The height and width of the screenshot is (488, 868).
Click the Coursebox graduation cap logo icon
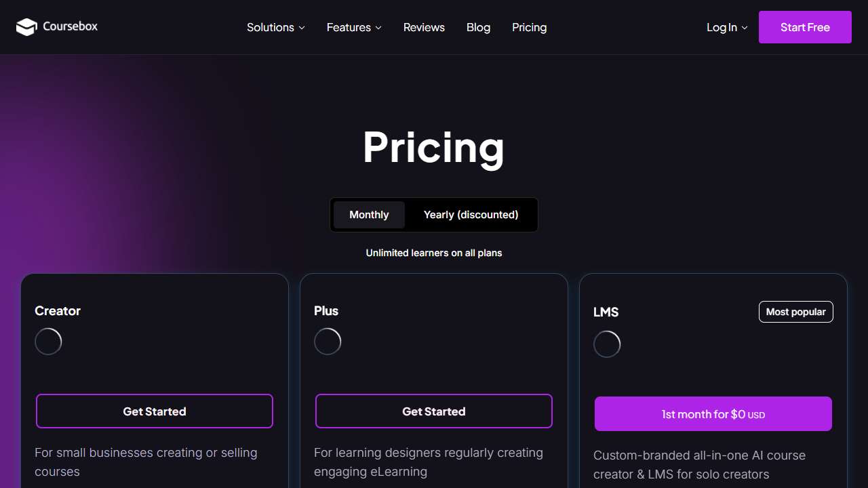26,27
